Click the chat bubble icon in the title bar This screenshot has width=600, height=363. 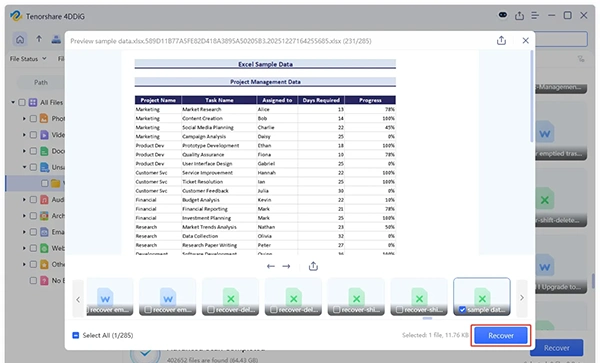point(502,15)
